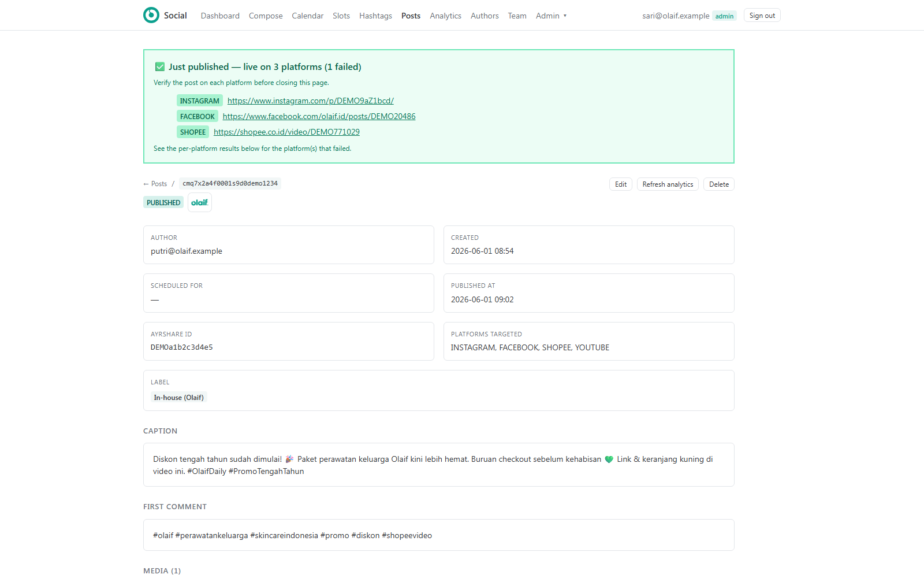Click the Just published banner heading
The height and width of the screenshot is (578, 924).
tap(265, 67)
